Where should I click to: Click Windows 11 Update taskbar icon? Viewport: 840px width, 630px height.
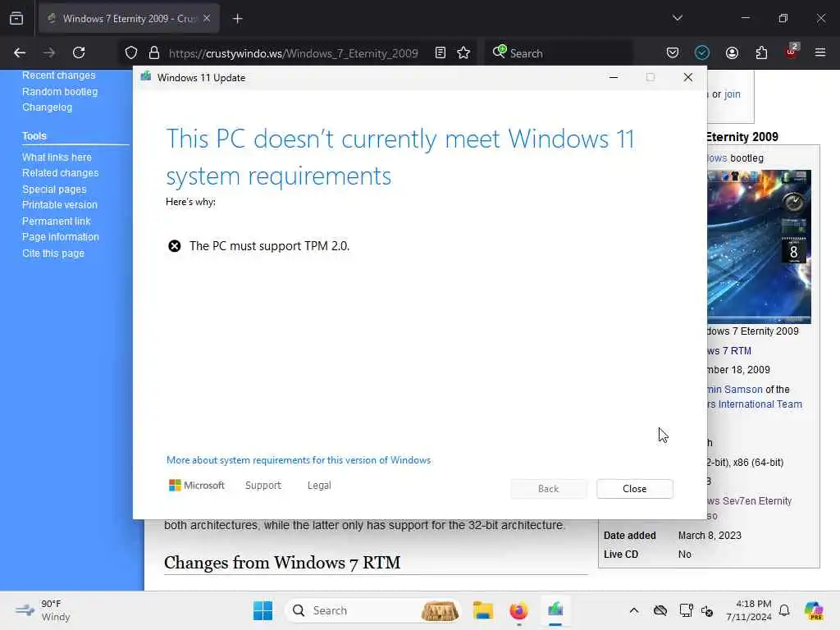[555, 610]
